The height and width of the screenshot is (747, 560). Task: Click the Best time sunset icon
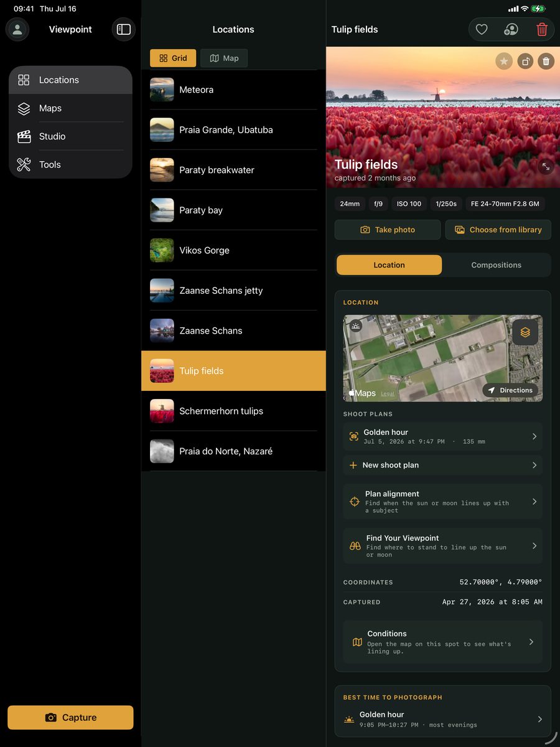pyautogui.click(x=350, y=719)
